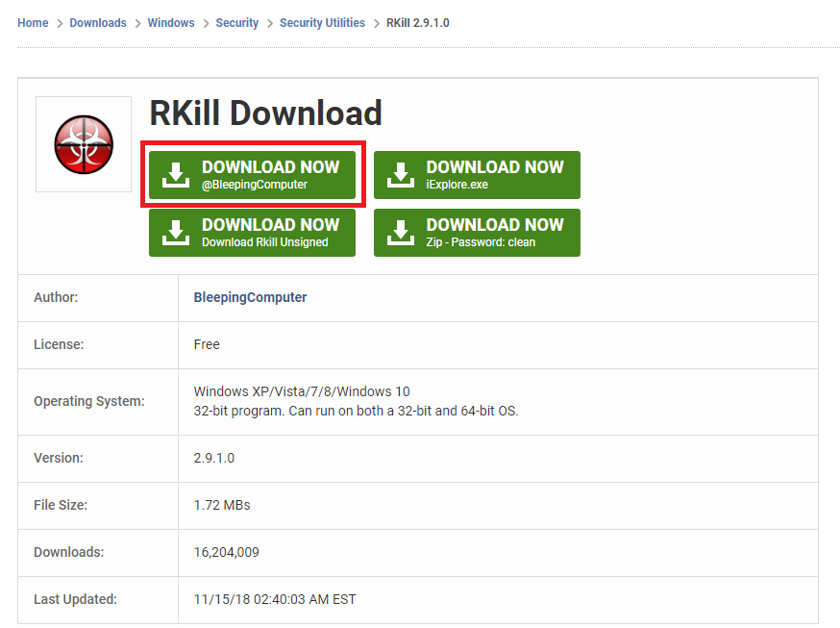
Task: Navigate to the Home breadcrumb link
Action: coord(32,22)
